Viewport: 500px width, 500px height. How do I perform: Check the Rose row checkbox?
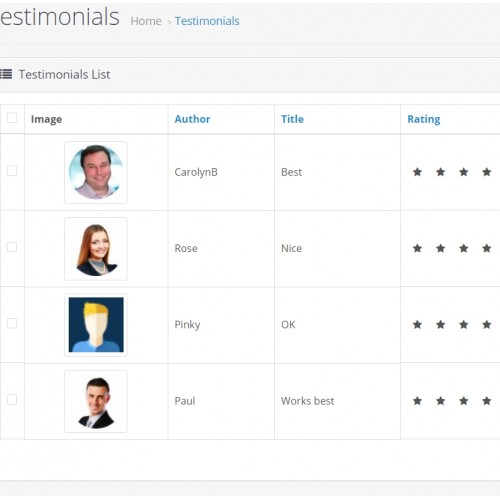[12, 247]
